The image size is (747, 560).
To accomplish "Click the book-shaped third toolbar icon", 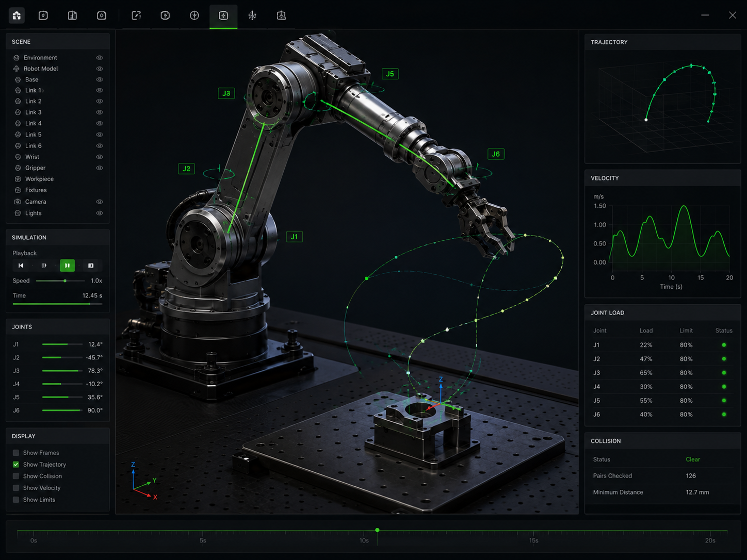I will (72, 15).
